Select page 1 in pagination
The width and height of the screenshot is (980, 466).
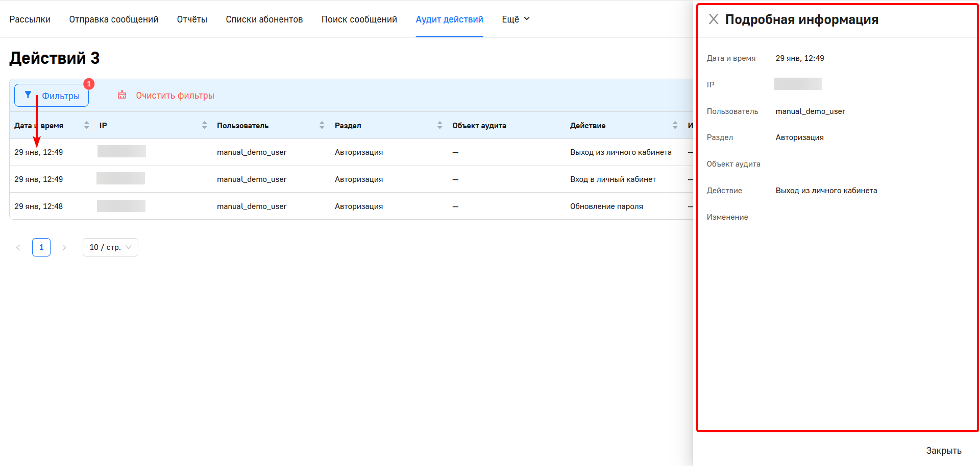coord(41,247)
